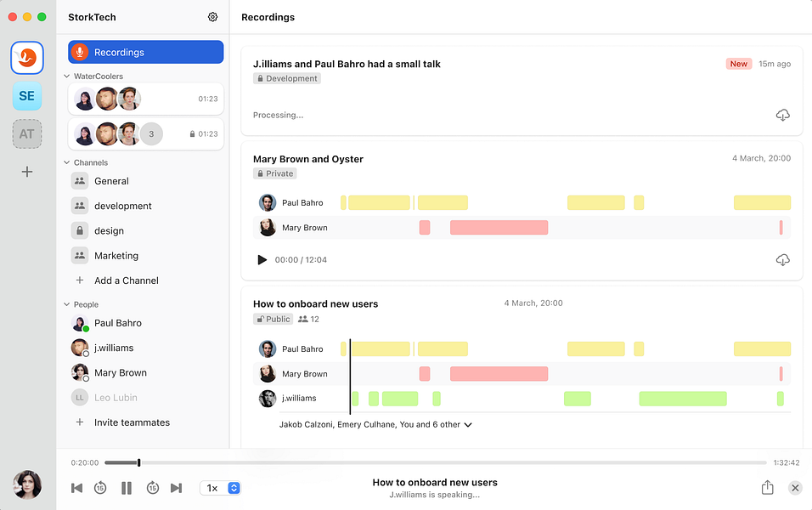The image size is (812, 510).
Task: Download the Mary Brown and Oyster recording
Action: click(x=782, y=259)
